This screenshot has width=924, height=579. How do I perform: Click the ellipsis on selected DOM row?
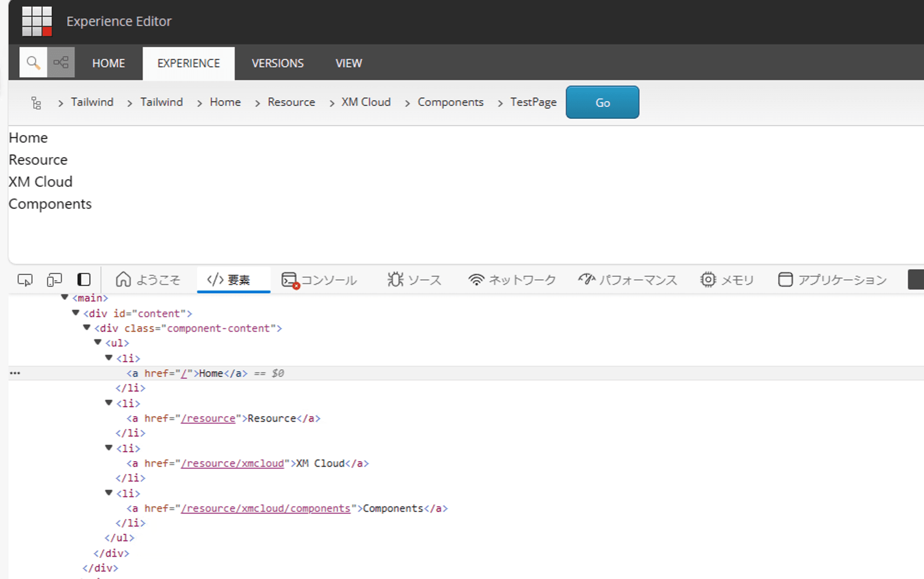(x=15, y=373)
